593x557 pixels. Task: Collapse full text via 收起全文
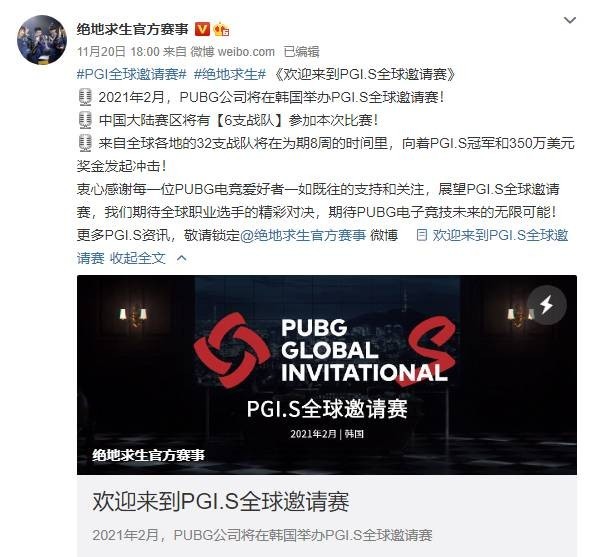coord(138,258)
